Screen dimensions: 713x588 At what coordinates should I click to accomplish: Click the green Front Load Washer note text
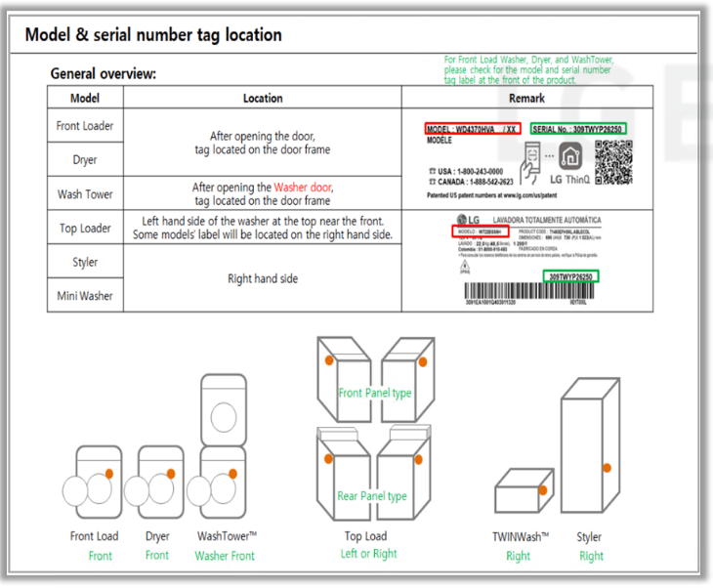528,70
